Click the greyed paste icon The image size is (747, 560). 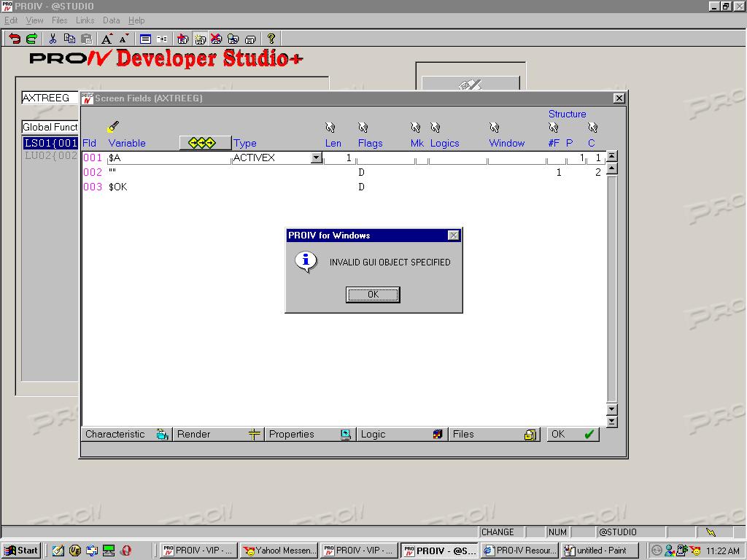(87, 39)
